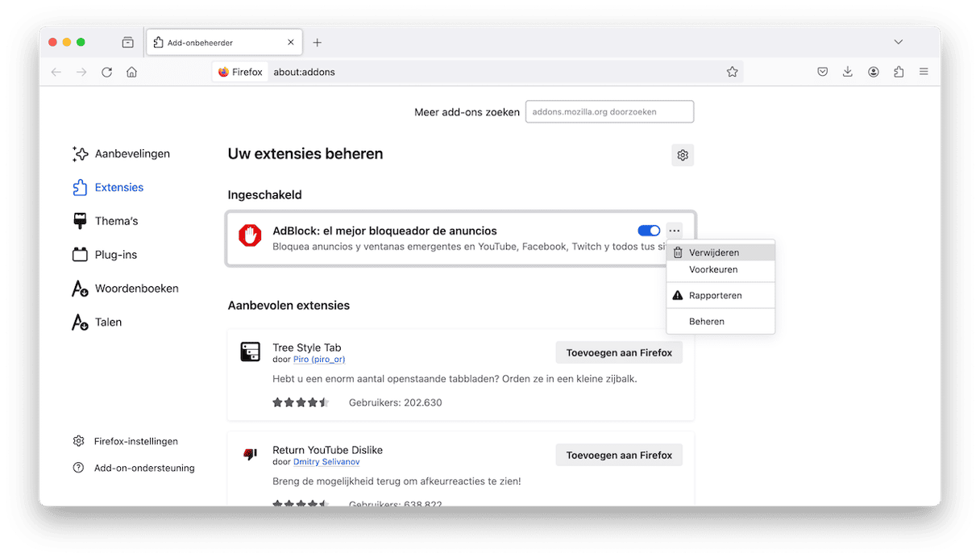980x558 pixels.
Task: Open the extension tools gear menu
Action: click(683, 155)
